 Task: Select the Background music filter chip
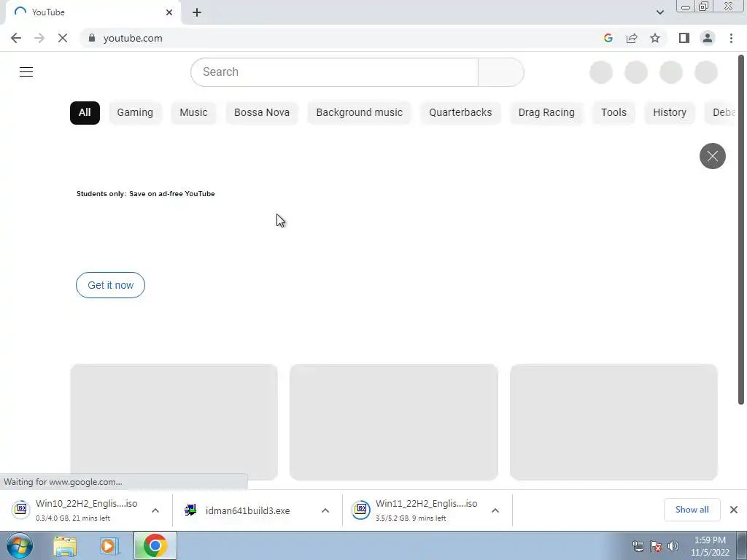359,113
